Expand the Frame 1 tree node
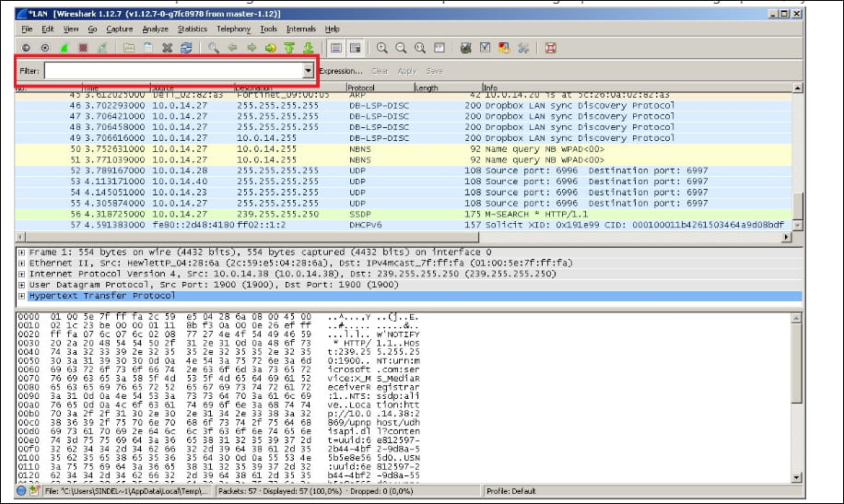 point(21,252)
